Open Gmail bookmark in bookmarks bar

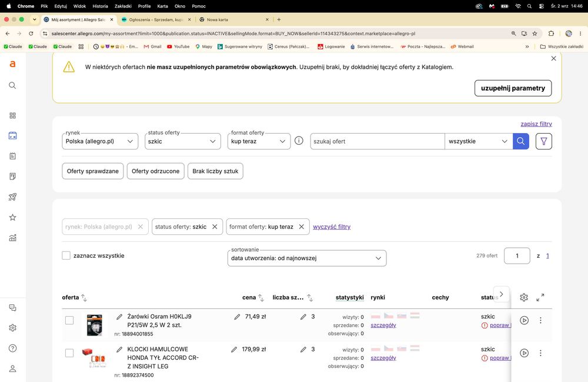152,46
